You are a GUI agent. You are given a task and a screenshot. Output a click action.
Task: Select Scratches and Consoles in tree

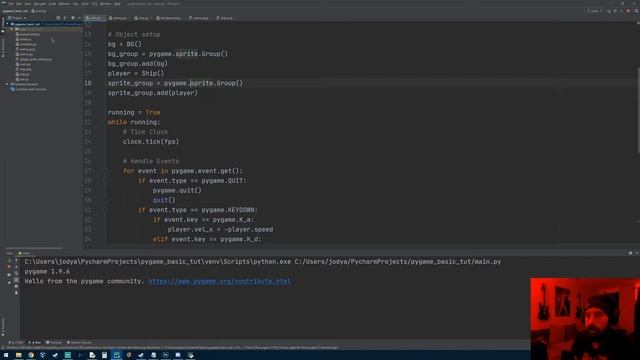pos(29,89)
